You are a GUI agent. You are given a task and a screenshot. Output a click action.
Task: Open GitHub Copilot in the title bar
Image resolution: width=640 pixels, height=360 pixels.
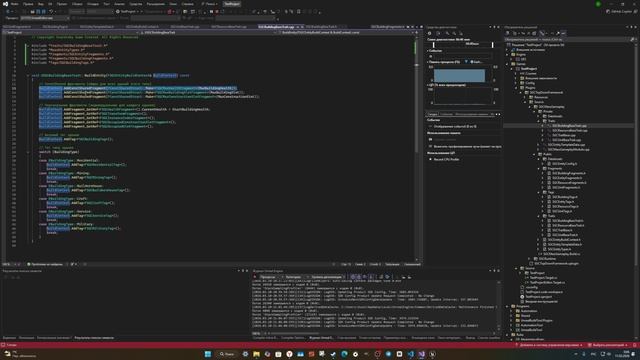[619, 11]
